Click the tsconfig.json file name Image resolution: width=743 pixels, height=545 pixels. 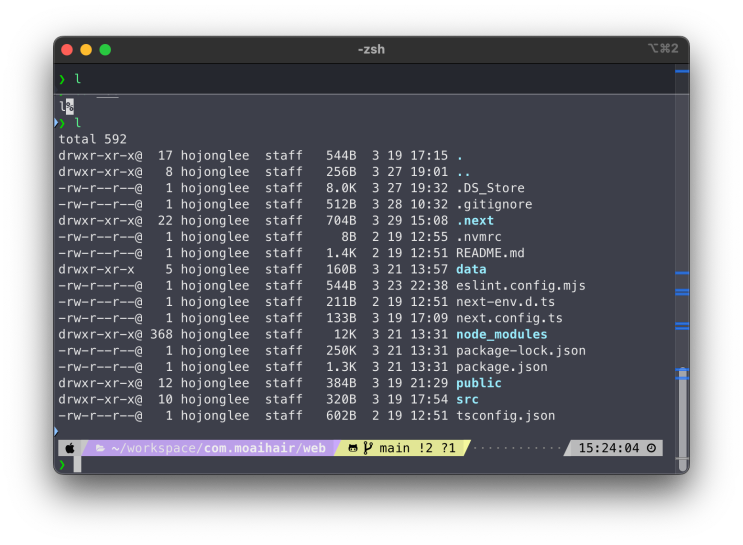[x=505, y=416]
